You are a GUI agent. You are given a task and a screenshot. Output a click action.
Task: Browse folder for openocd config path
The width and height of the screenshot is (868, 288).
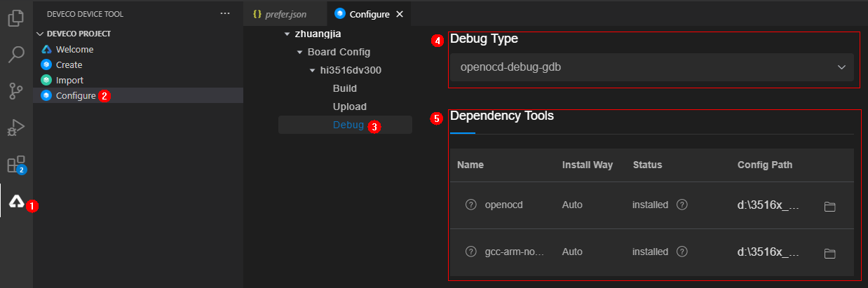coord(830,206)
